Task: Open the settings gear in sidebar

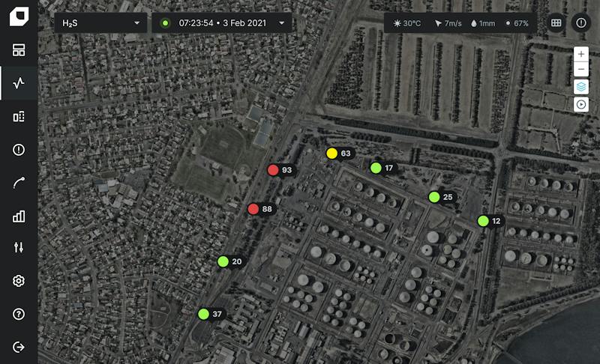Action: pos(18,281)
